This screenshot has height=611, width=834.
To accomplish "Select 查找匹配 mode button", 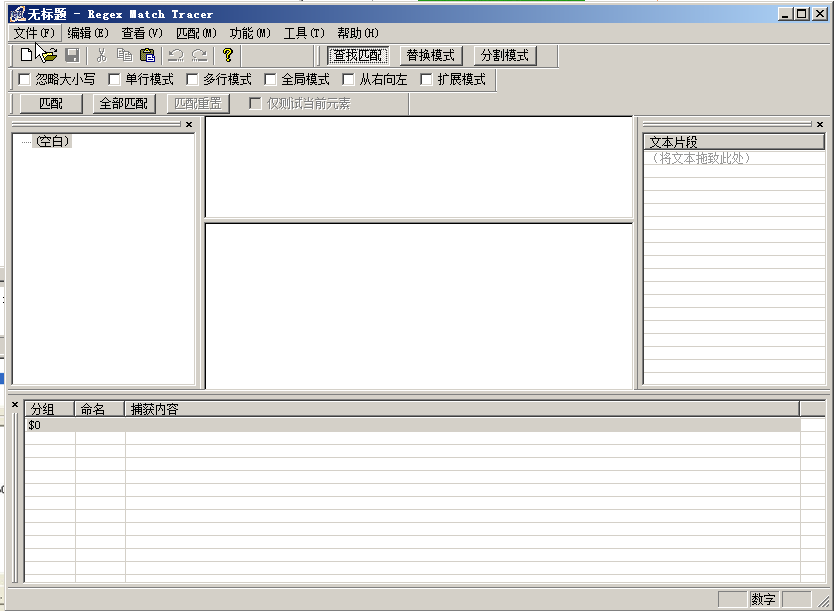I will 358,55.
